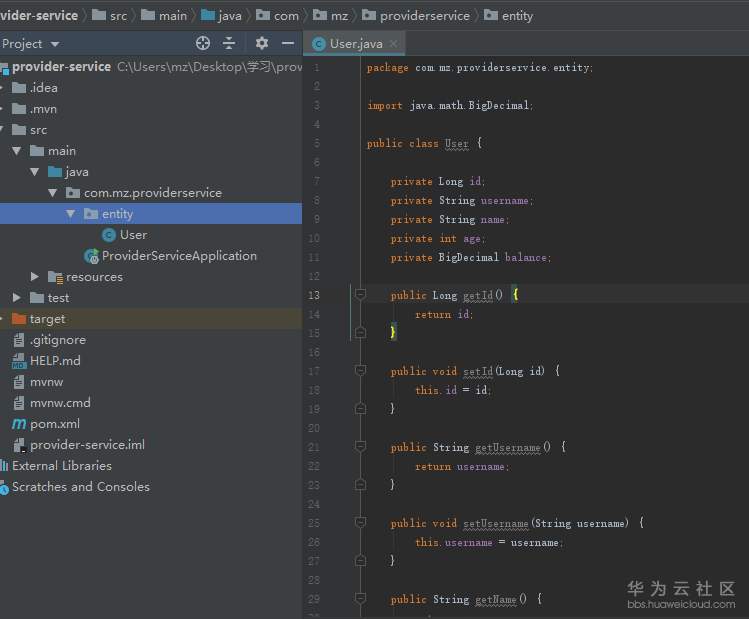
Task: Click the locate/scroll from source icon
Action: click(203, 43)
